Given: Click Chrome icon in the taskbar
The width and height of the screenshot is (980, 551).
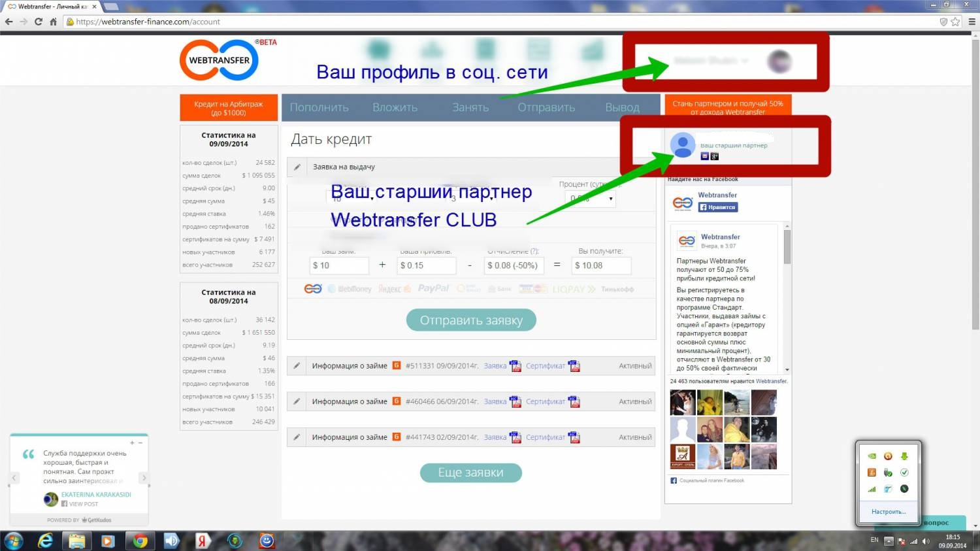Looking at the screenshot, I should [140, 541].
